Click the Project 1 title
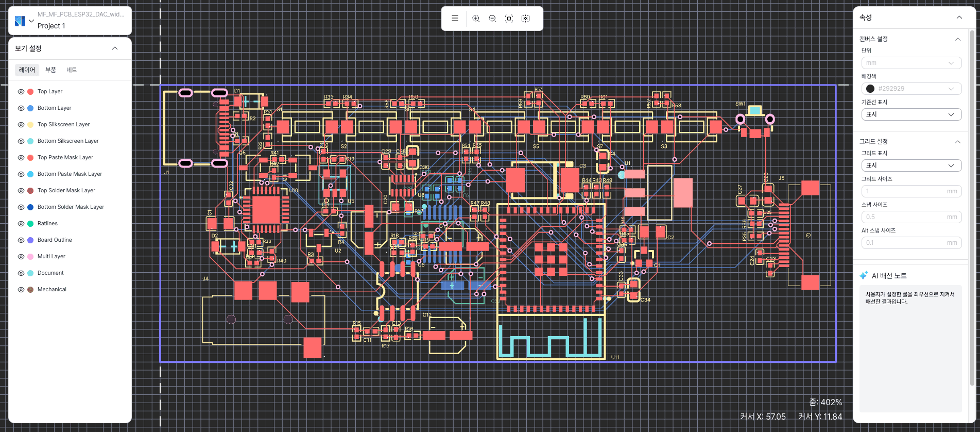980x432 pixels. [51, 26]
